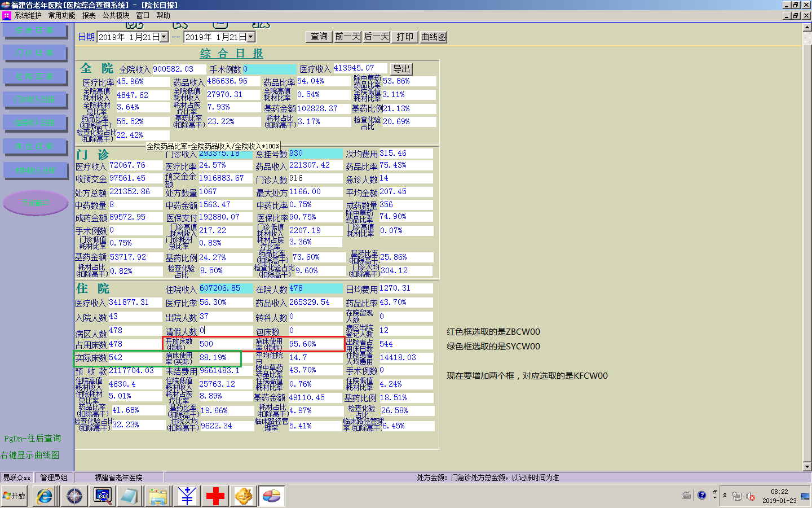Image resolution: width=812 pixels, height=508 pixels.
Task: Click the blue help question mark tray icon
Action: [701, 496]
